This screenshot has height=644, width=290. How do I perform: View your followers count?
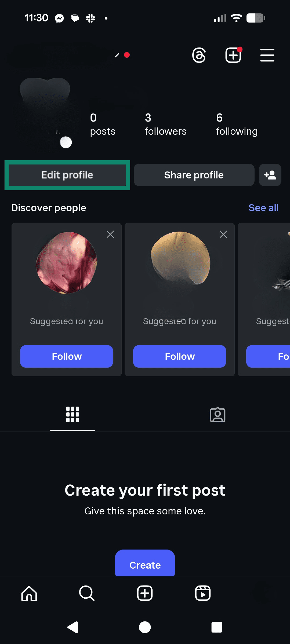165,125
